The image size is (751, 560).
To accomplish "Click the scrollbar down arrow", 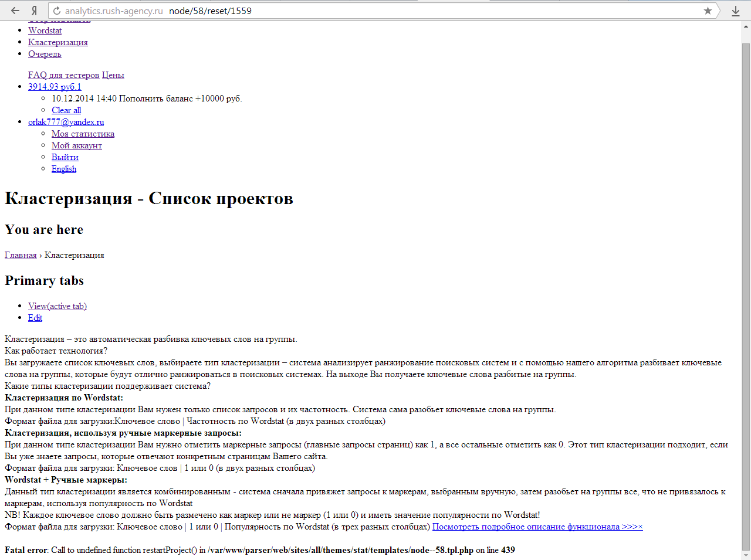I will [x=746, y=555].
